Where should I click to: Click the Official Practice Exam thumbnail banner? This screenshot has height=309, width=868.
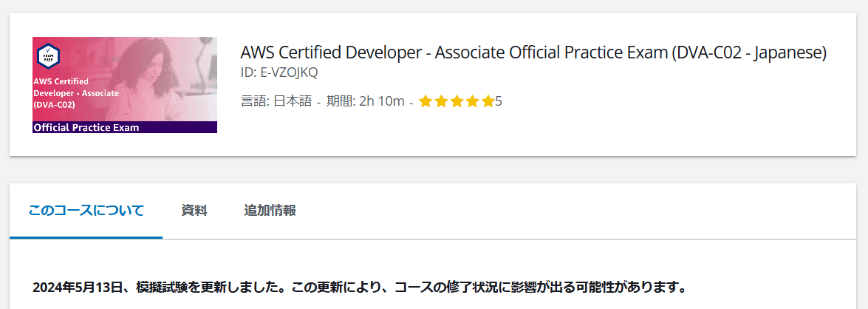point(125,127)
